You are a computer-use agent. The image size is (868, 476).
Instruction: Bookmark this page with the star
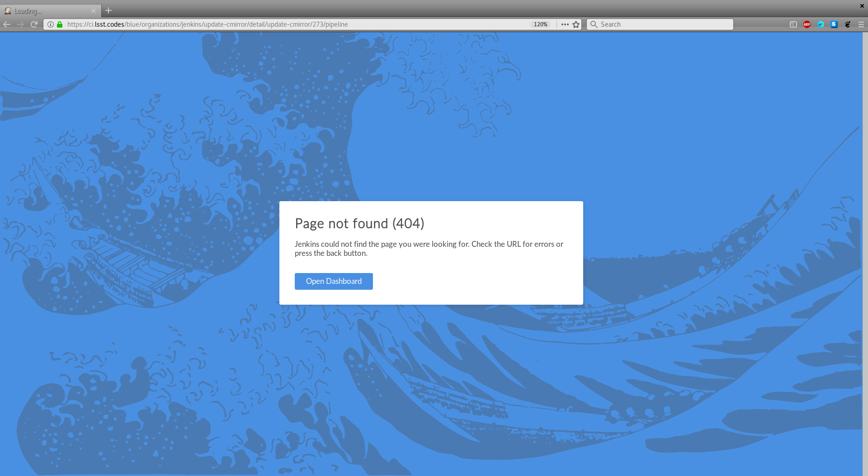pyautogui.click(x=576, y=24)
